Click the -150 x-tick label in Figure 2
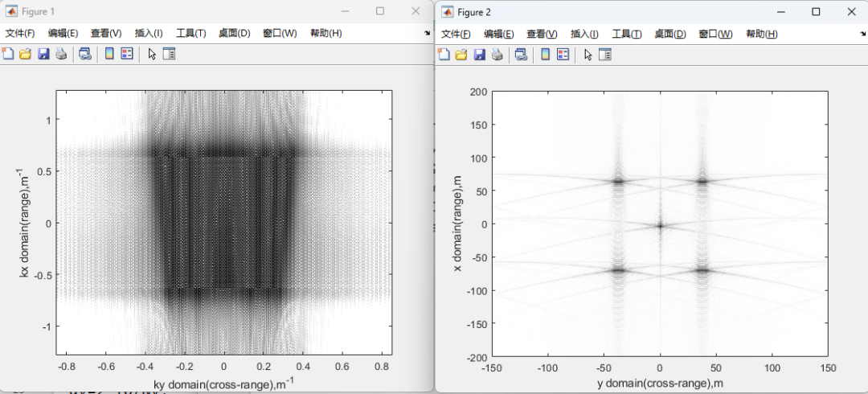 (492, 368)
